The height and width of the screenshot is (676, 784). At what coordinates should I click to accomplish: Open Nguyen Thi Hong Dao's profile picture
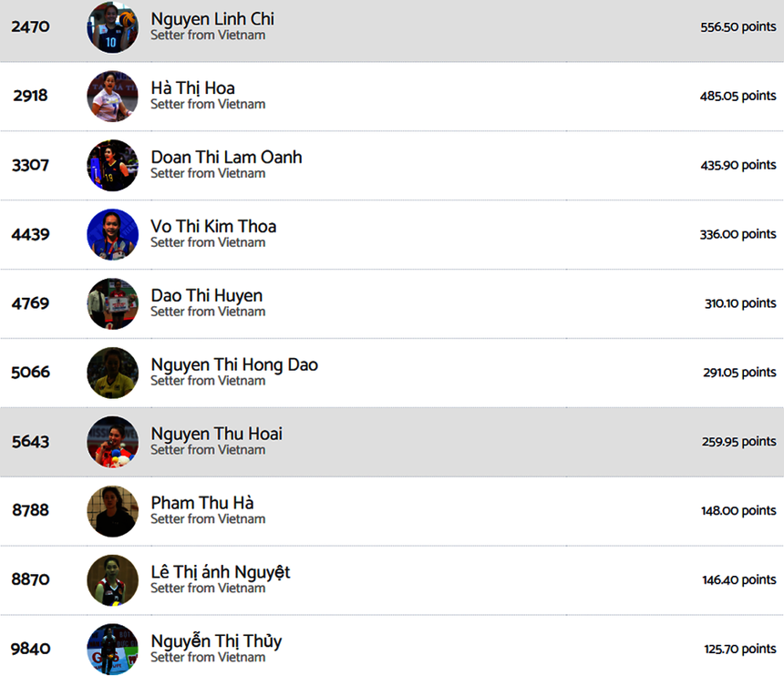(x=112, y=373)
